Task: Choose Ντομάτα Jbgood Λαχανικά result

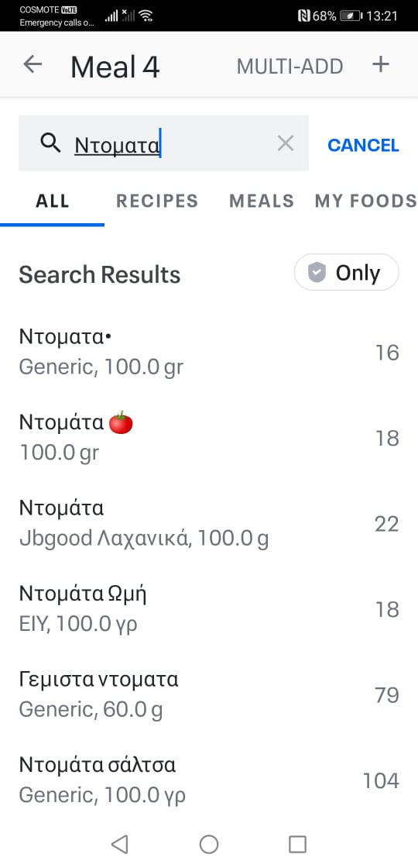Action: (209, 523)
